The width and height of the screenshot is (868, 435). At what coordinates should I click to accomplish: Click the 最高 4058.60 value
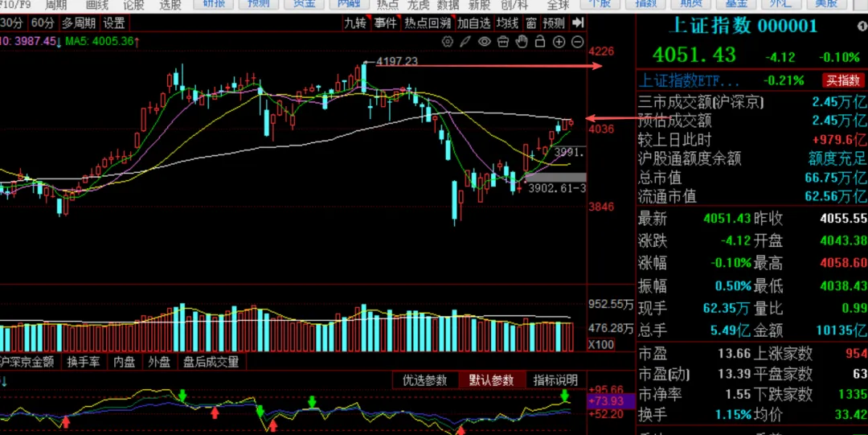(843, 263)
